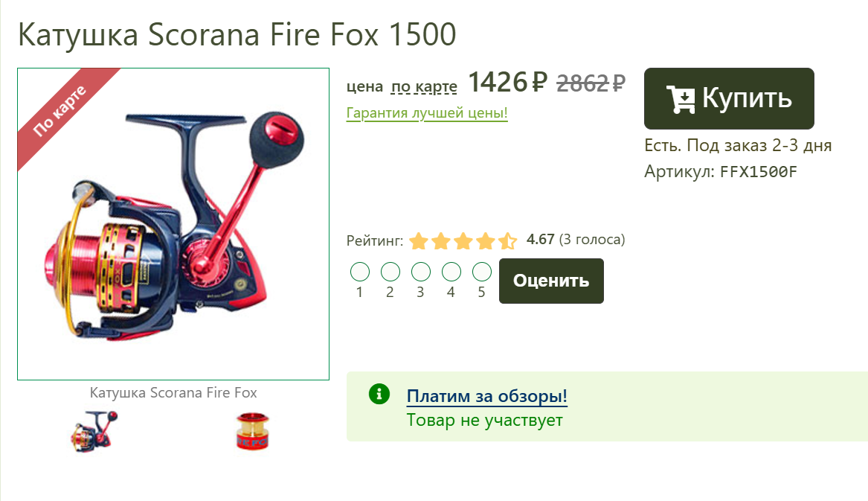Click the third gold rating star
The width and height of the screenshot is (868, 501).
(463, 241)
